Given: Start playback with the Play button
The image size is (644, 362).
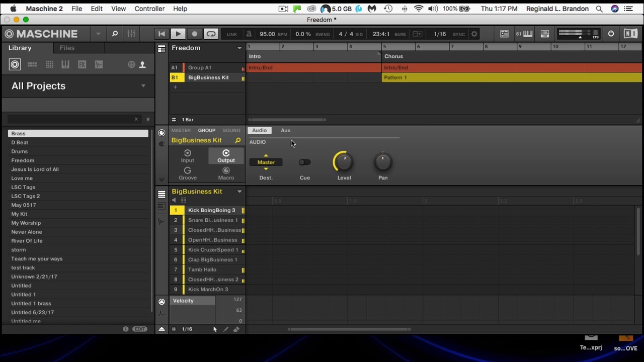Looking at the screenshot, I should 178,34.
